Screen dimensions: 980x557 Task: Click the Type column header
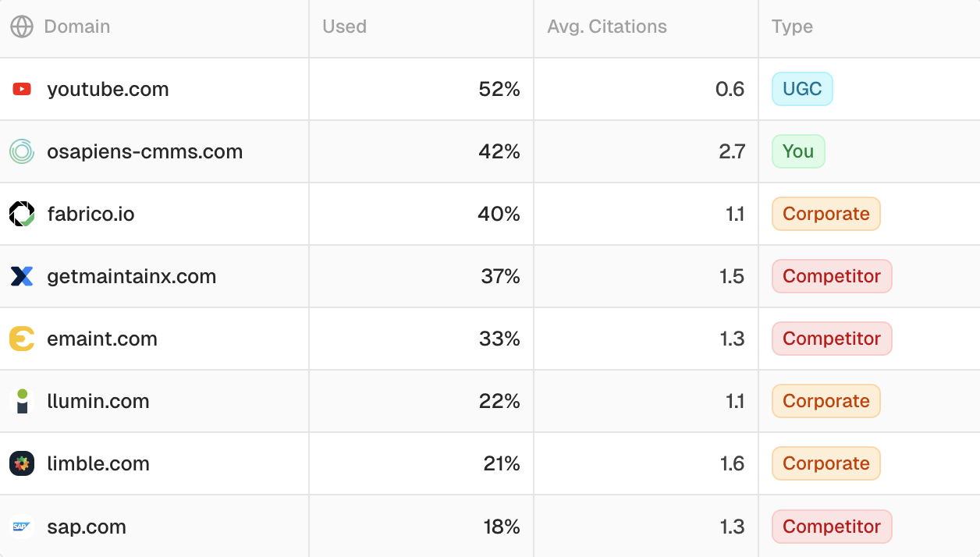coord(792,27)
